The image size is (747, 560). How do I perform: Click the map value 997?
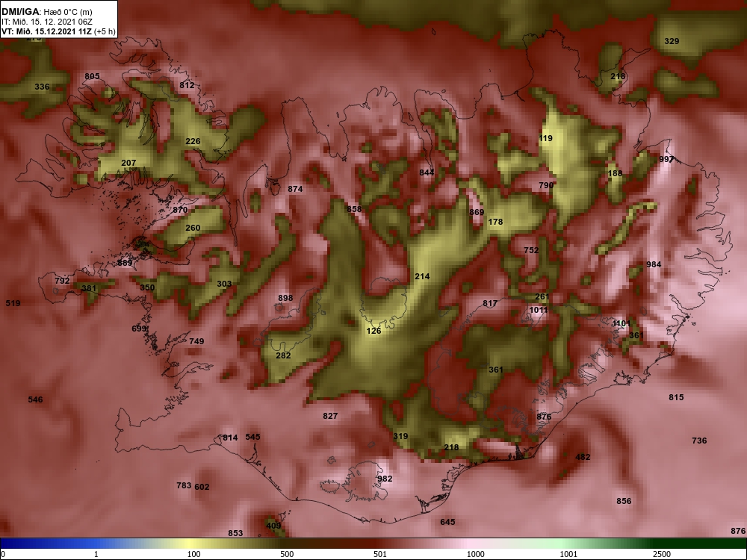[666, 159]
